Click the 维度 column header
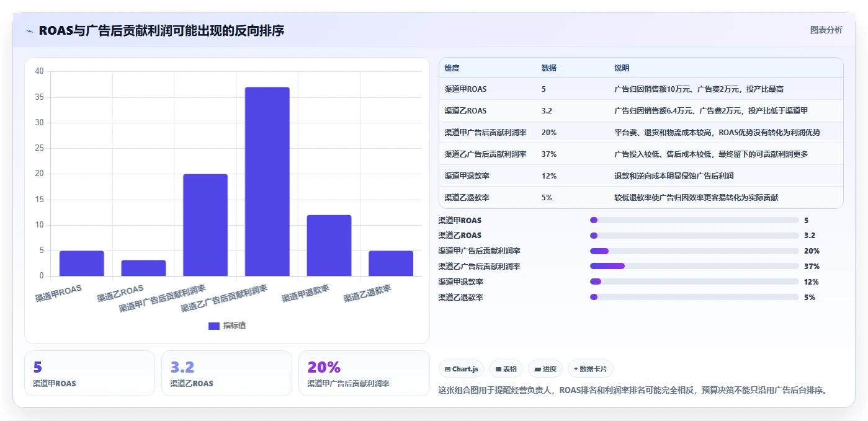 pyautogui.click(x=452, y=68)
